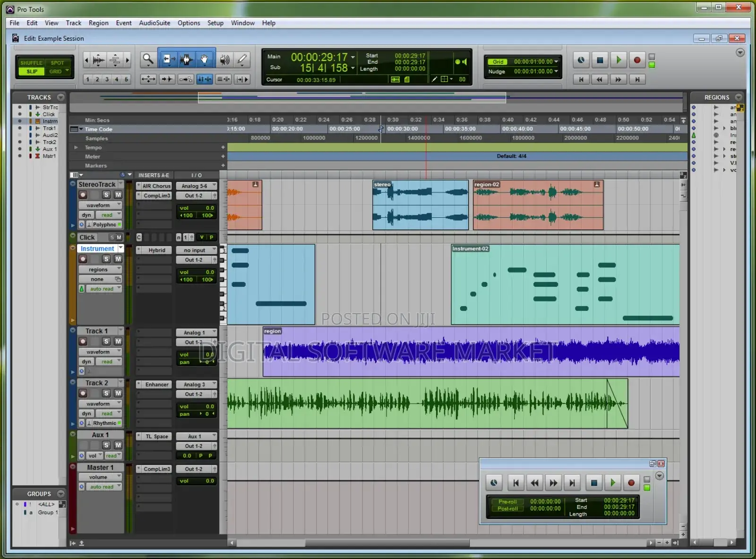Click the Return to Zero transport button
The height and width of the screenshot is (559, 756).
coord(581,79)
